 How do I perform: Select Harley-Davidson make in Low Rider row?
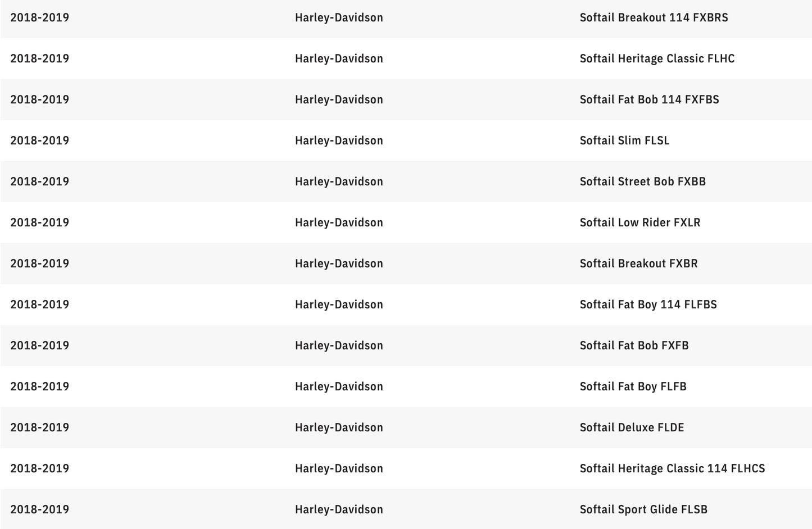point(339,222)
